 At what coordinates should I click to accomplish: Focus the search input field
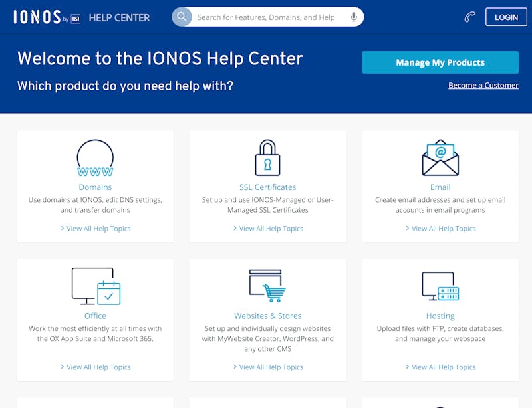point(269,17)
